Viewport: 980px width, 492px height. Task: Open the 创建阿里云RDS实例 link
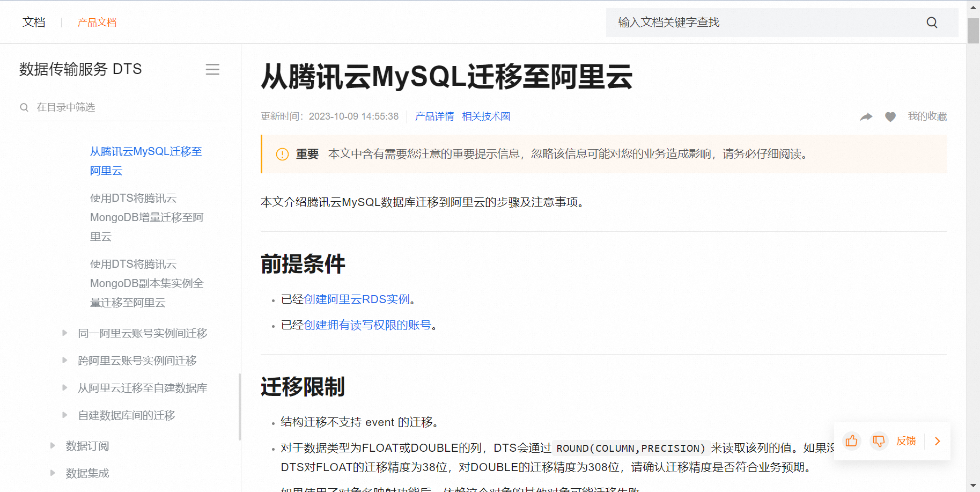tap(357, 299)
